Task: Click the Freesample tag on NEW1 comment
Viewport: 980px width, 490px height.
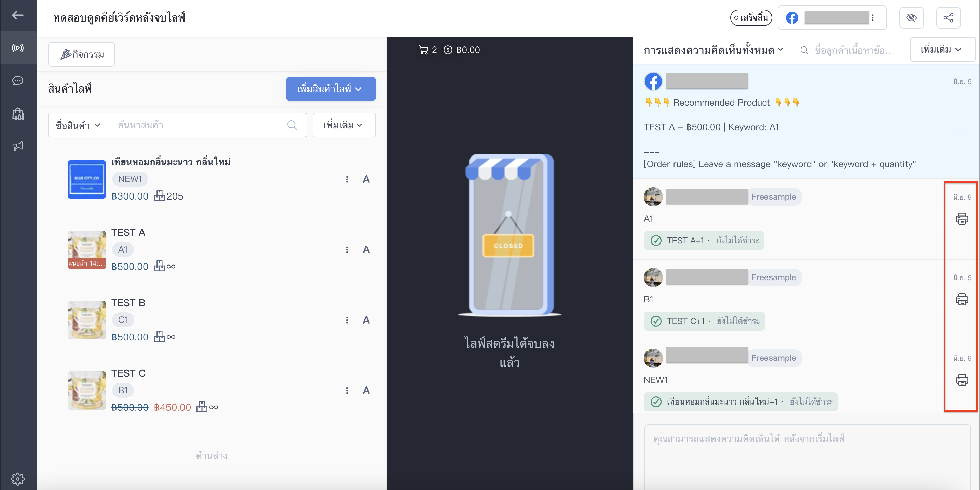Action: [x=774, y=358]
